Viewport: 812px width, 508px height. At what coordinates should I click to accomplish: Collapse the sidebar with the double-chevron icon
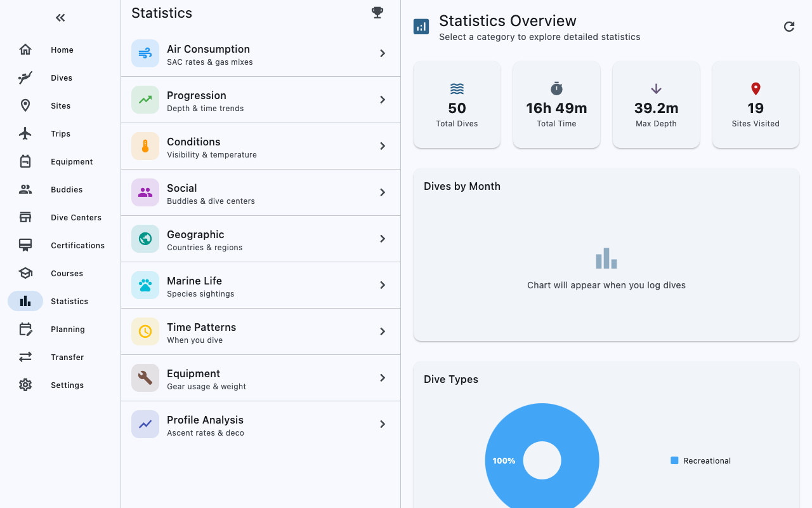tap(60, 18)
